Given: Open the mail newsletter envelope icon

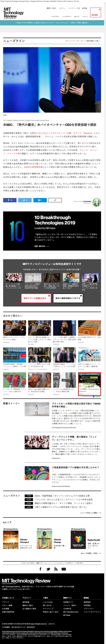Looking at the screenshot, I should point(64,569).
